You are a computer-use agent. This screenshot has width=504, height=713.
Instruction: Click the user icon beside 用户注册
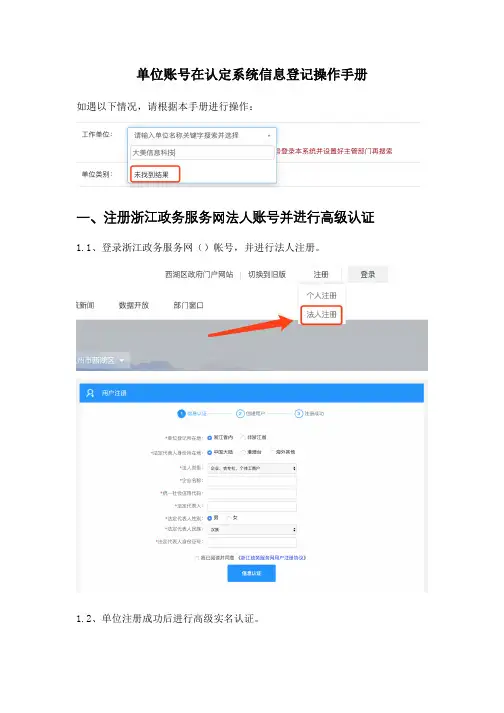pos(90,393)
